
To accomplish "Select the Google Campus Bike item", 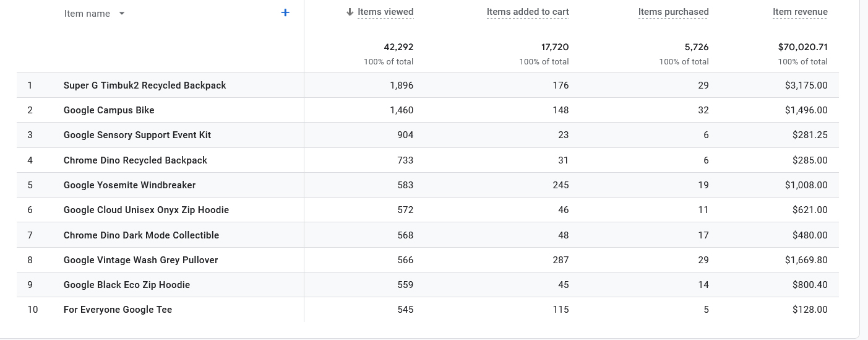I will [109, 110].
